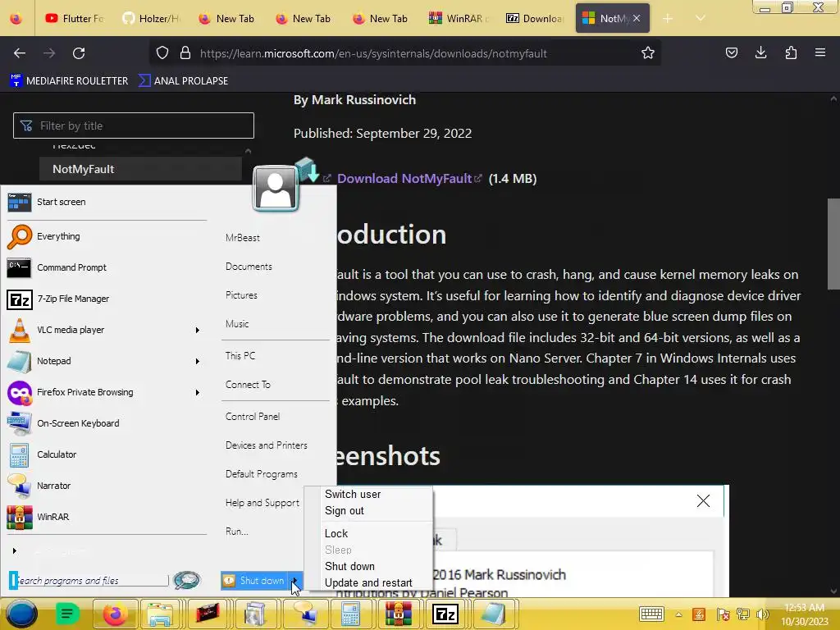
Task: Open a new tab with plus button
Action: pyautogui.click(x=668, y=18)
